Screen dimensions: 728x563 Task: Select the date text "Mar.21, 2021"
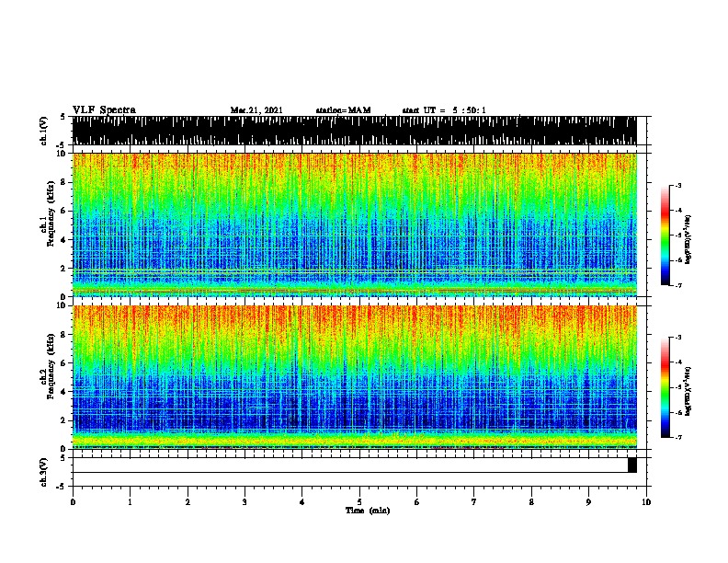[x=256, y=110]
